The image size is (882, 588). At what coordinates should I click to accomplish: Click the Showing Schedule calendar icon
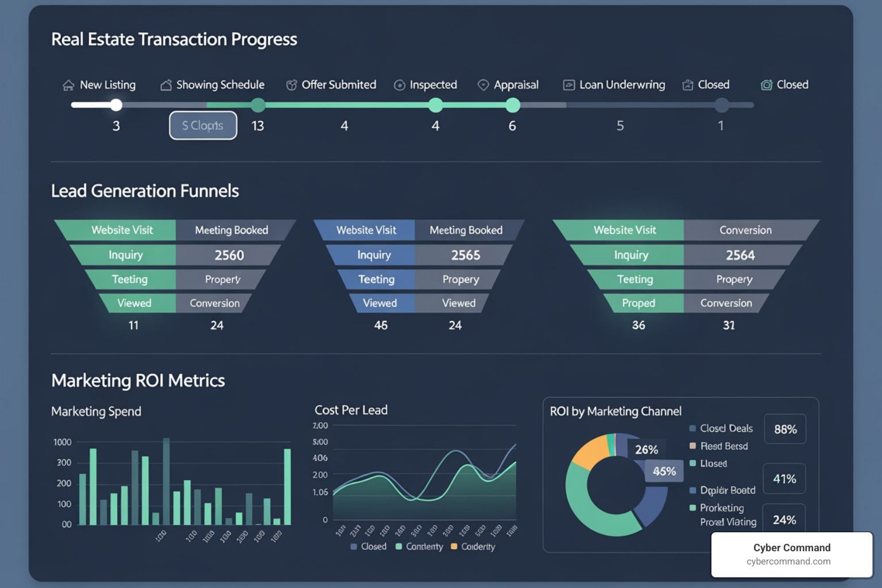pyautogui.click(x=164, y=84)
